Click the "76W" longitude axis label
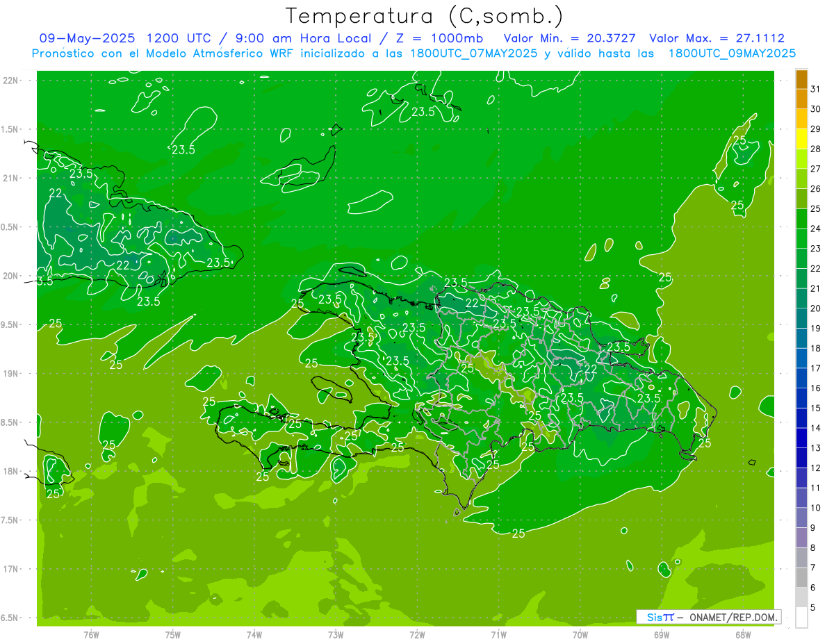The width and height of the screenshot is (834, 644). [91, 635]
